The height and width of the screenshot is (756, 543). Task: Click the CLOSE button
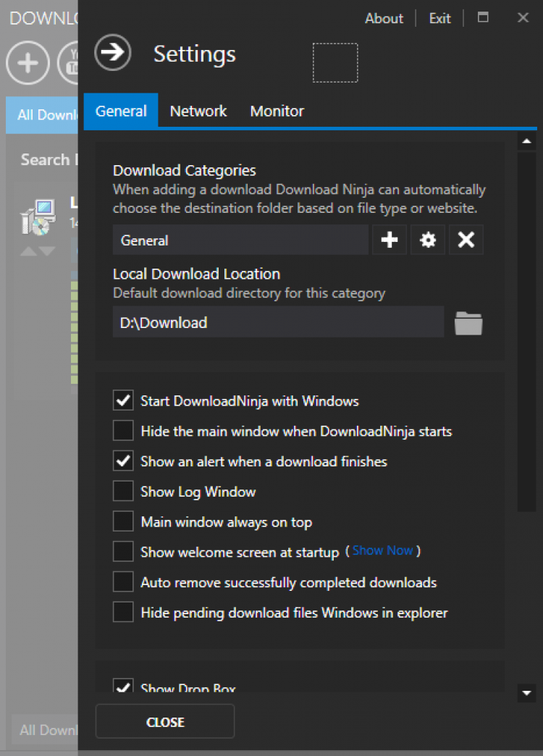165,722
